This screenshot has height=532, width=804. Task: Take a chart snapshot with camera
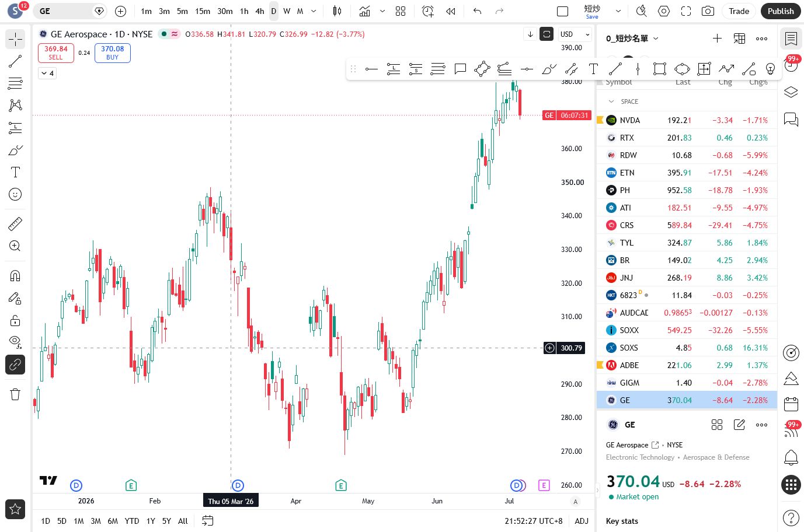pyautogui.click(x=708, y=11)
